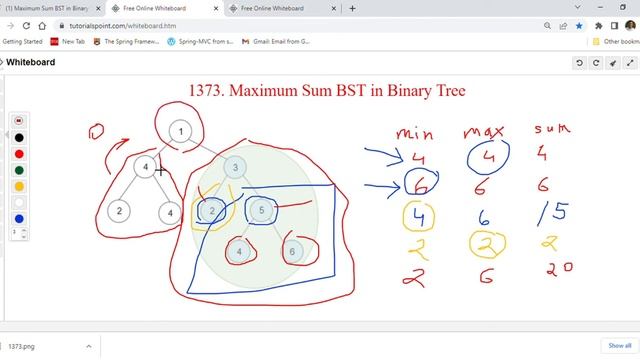The image size is (640, 360).
Task: Restore down the Chrome browser window
Action: click(623, 7)
